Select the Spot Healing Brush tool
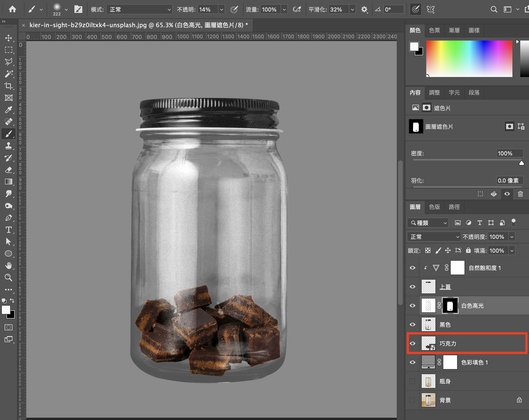 [x=9, y=122]
